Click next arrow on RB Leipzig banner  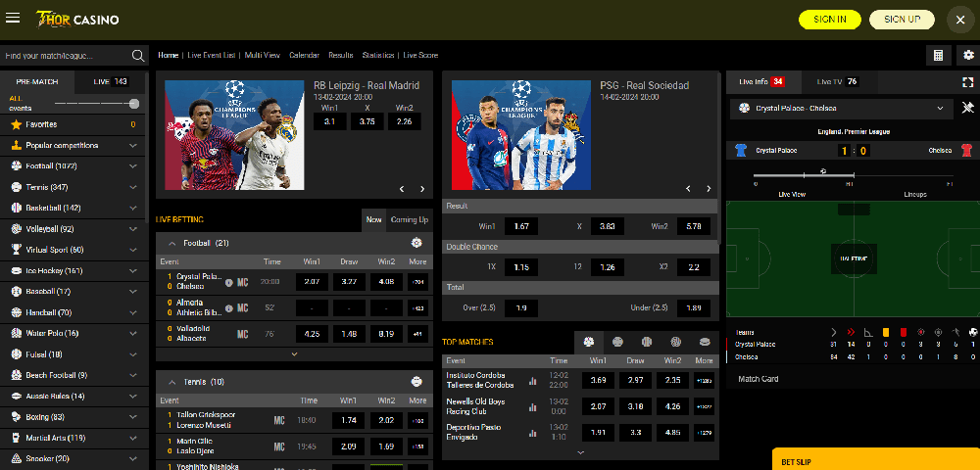422,189
